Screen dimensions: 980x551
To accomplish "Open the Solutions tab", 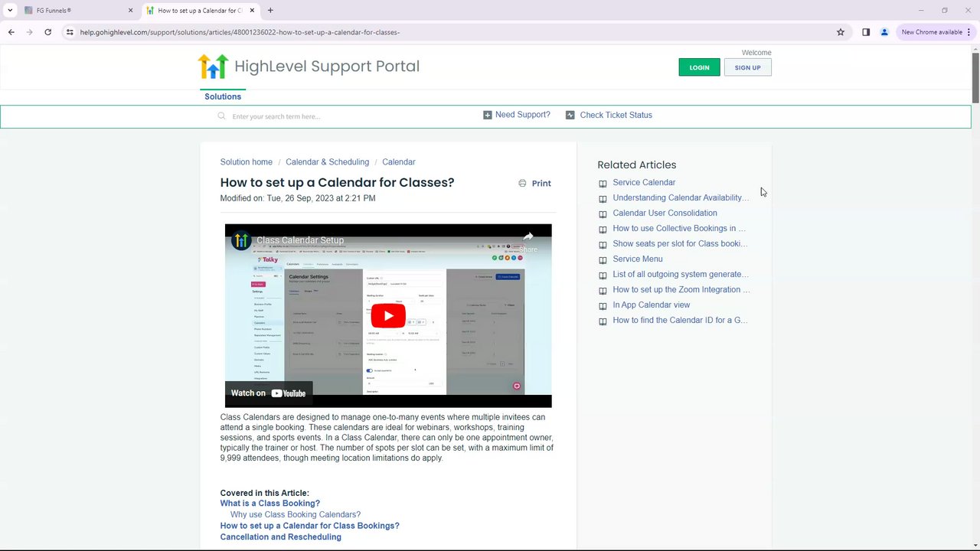I will pos(223,96).
